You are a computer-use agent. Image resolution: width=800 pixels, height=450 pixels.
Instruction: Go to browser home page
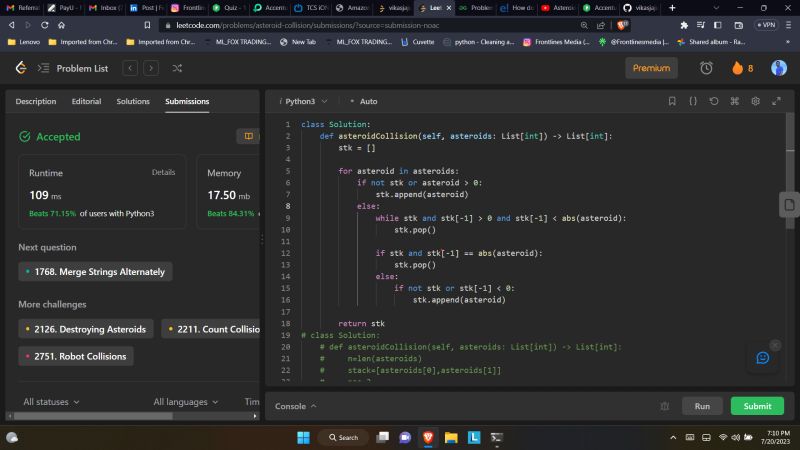61,25
